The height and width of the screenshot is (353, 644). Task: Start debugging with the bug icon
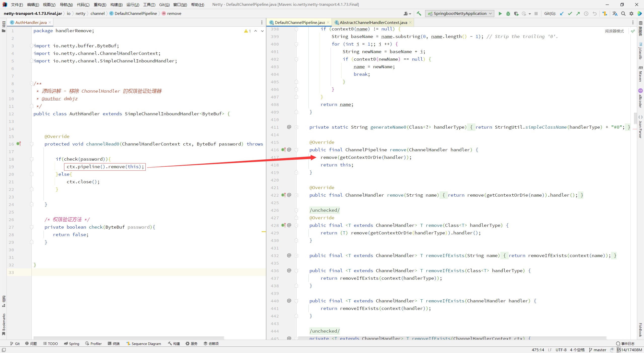click(x=508, y=14)
